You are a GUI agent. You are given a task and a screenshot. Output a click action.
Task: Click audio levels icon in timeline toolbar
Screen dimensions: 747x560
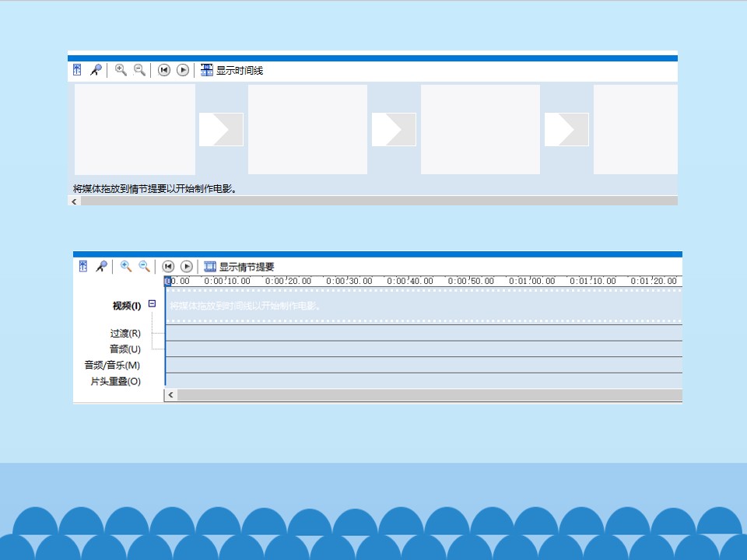(x=83, y=266)
